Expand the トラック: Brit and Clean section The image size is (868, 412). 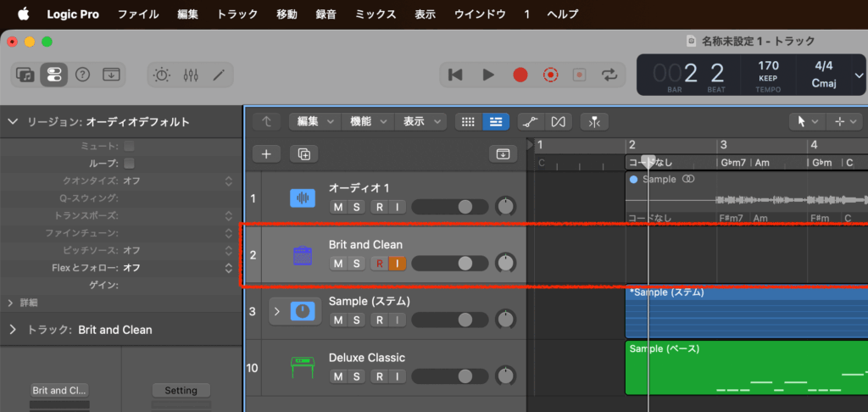click(x=14, y=330)
